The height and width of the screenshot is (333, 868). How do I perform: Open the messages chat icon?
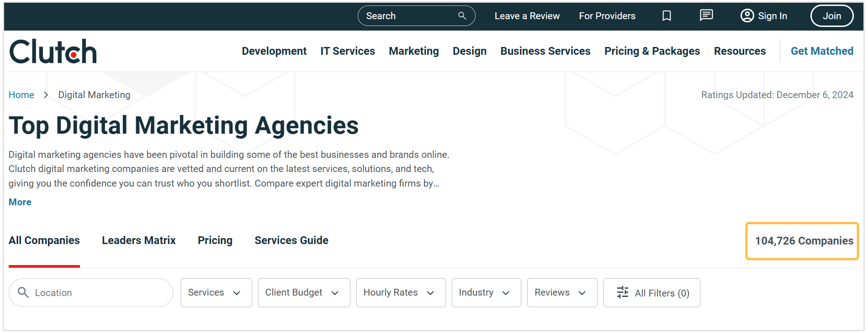(706, 16)
